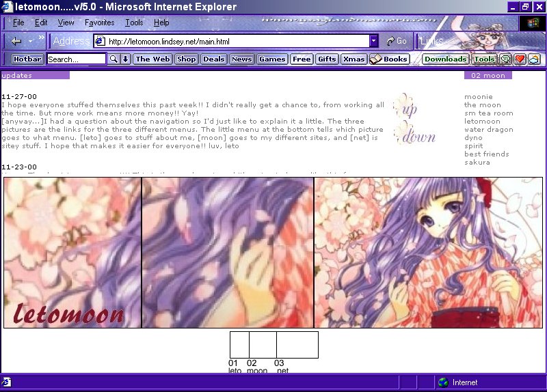The width and height of the screenshot is (547, 392).
Task: Click the Back arrow navigation button
Action: 16,42
